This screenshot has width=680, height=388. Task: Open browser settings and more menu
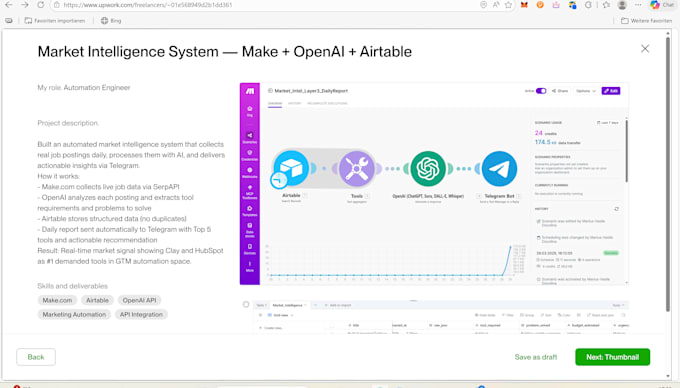[x=638, y=5]
